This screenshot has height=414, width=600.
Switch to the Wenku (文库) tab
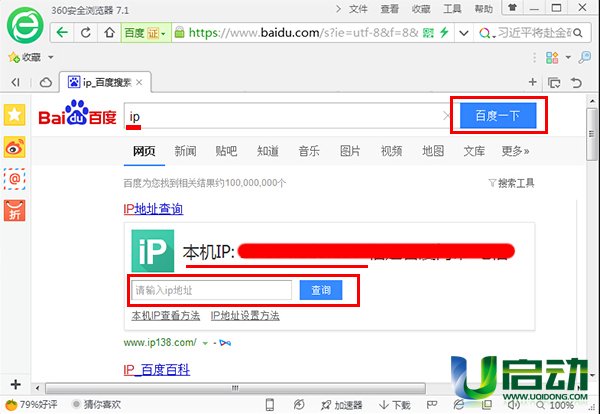pyautogui.click(x=474, y=151)
